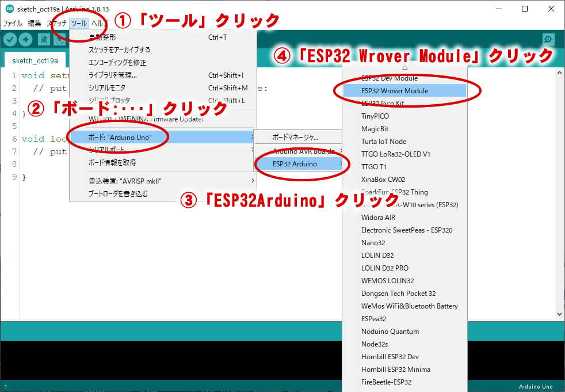Select ESP32 Pico Kit board
The height and width of the screenshot is (392, 565).
pyautogui.click(x=404, y=104)
